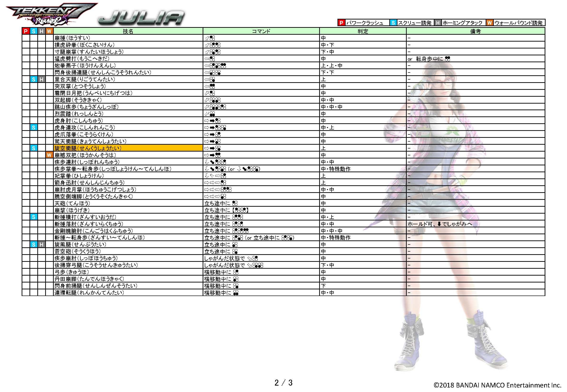This screenshot has width=567, height=392.
Task: Click the 備考 column header
Action: coord(475,31)
